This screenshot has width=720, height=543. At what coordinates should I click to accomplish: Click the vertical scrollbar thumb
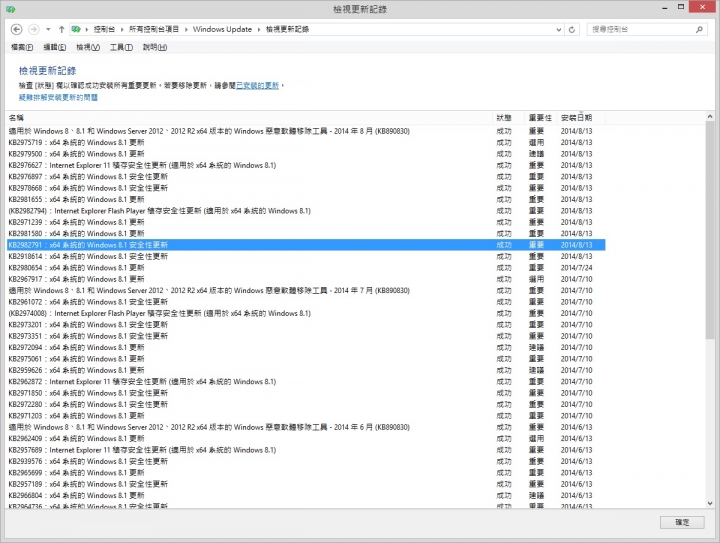point(710,231)
